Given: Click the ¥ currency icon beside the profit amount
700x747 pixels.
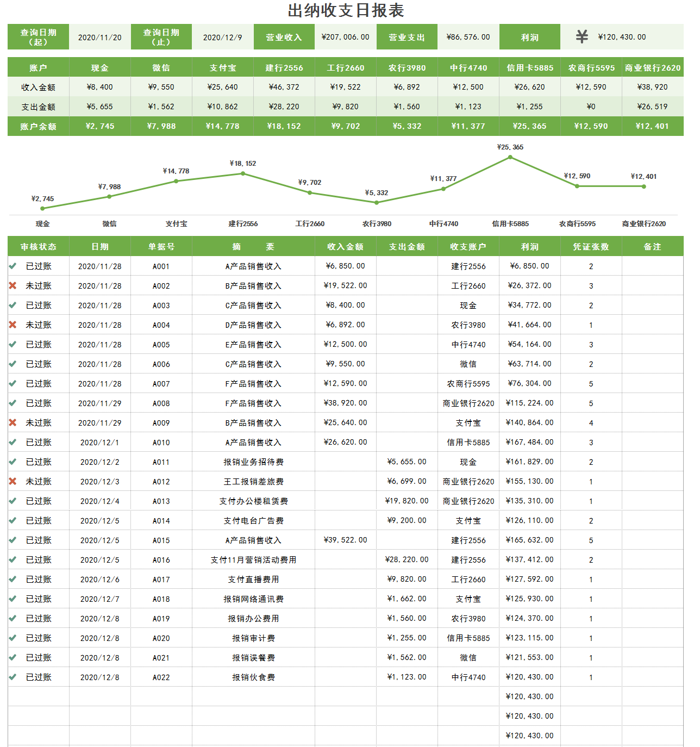Looking at the screenshot, I should 581,36.
